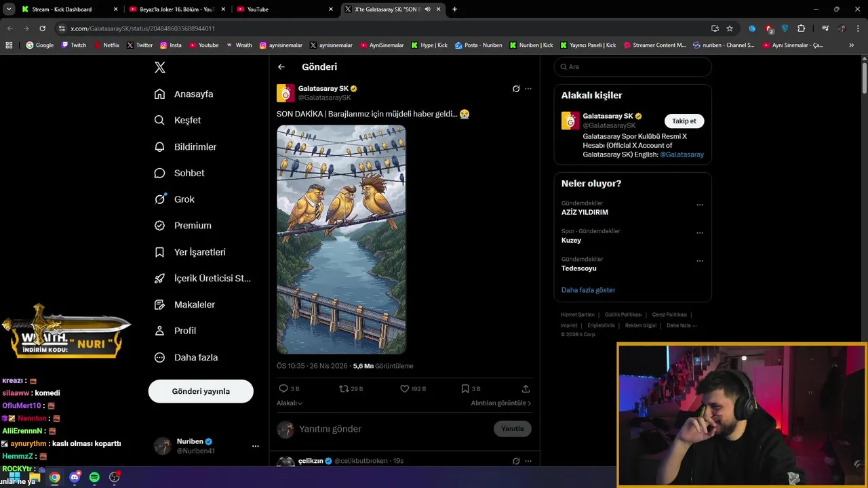This screenshot has height=488, width=868.
Task: Open Makaleler section
Action: [184, 305]
